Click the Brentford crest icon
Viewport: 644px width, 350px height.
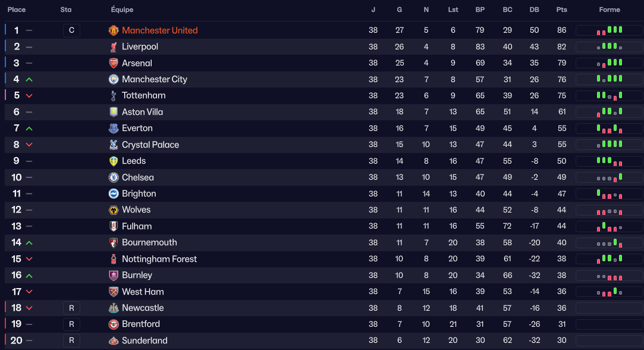pyautogui.click(x=114, y=324)
